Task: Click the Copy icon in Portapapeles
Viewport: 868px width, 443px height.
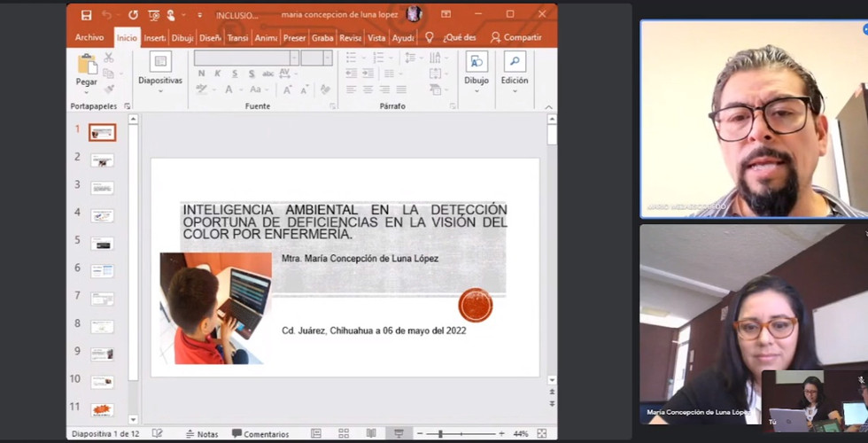Action: point(108,73)
